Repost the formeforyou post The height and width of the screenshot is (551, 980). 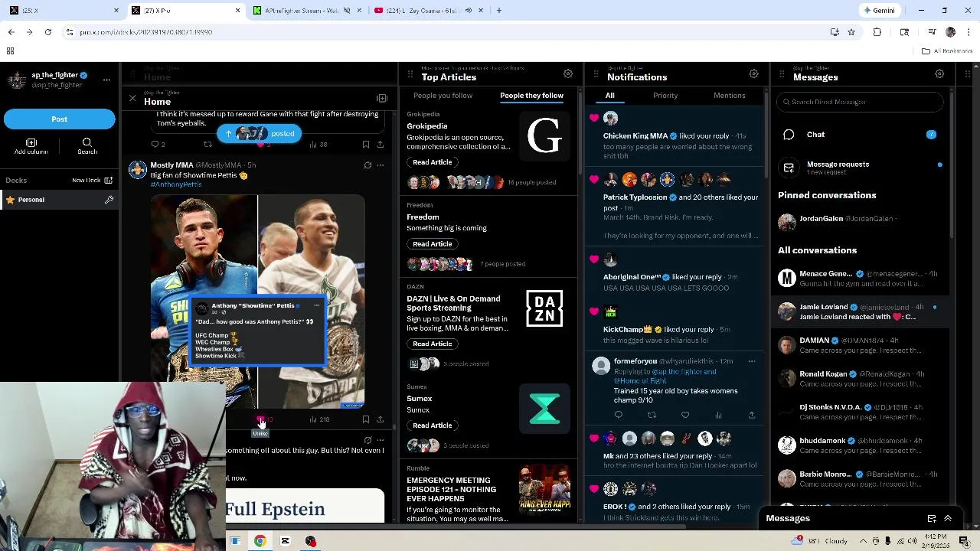click(x=652, y=415)
